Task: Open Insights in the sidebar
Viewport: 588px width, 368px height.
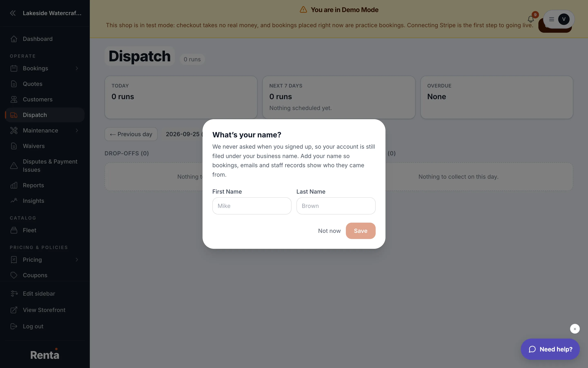Action: tap(45, 201)
